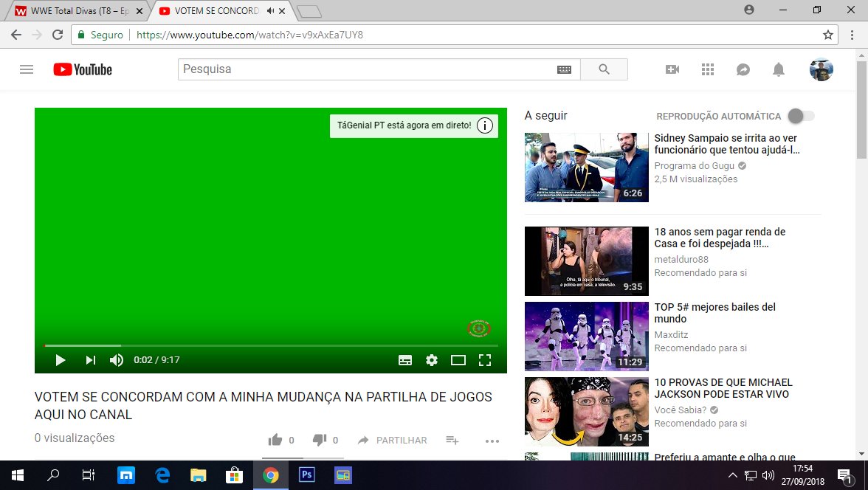Go to the YouTube home logo
868x490 pixels.
point(83,69)
